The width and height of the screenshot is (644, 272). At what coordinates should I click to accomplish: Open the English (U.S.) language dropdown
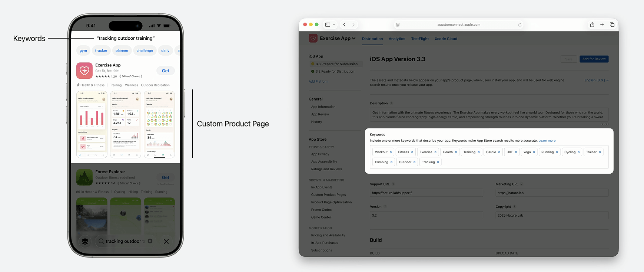point(597,80)
